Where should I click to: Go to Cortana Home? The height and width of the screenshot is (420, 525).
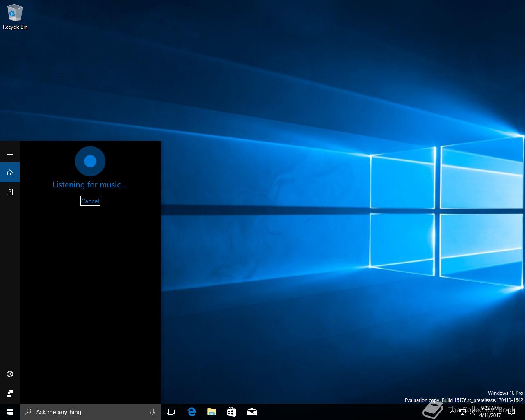(x=10, y=172)
